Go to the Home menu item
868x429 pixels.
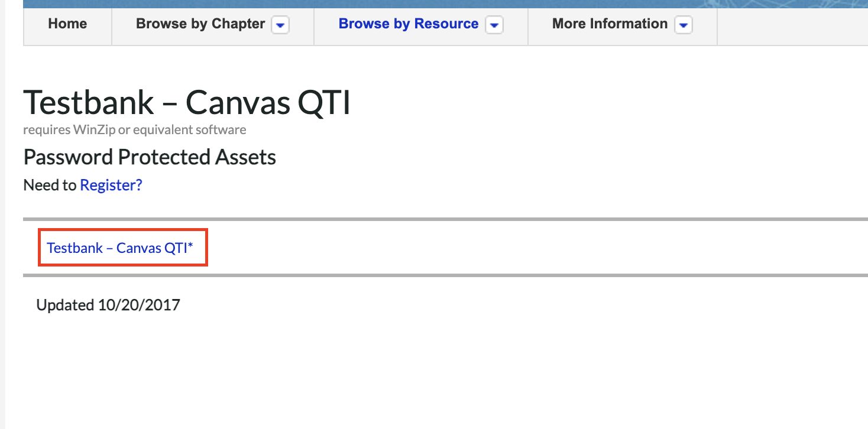(67, 24)
